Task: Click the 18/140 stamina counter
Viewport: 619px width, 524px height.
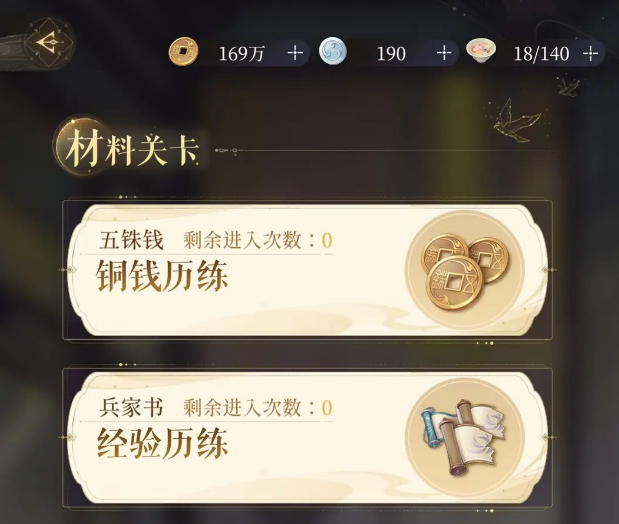Action: [x=541, y=54]
